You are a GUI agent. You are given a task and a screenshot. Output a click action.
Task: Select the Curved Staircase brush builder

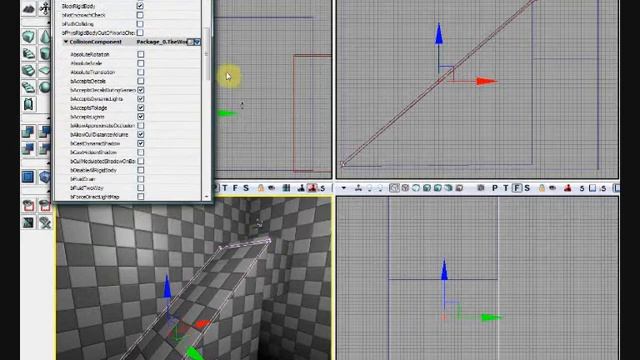click(x=29, y=53)
